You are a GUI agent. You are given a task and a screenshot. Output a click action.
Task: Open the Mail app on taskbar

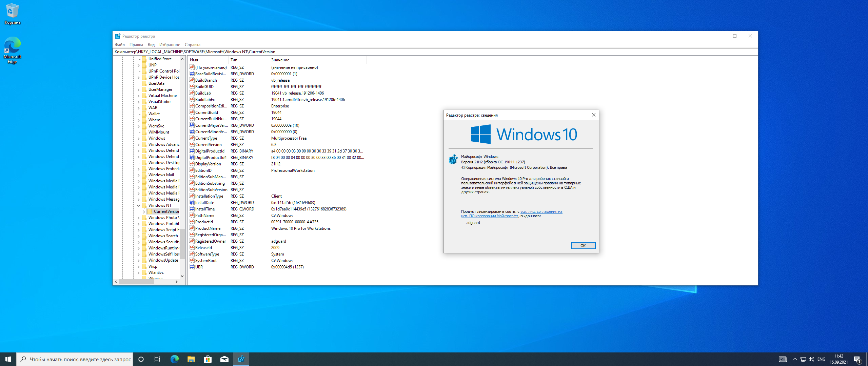coord(224,359)
